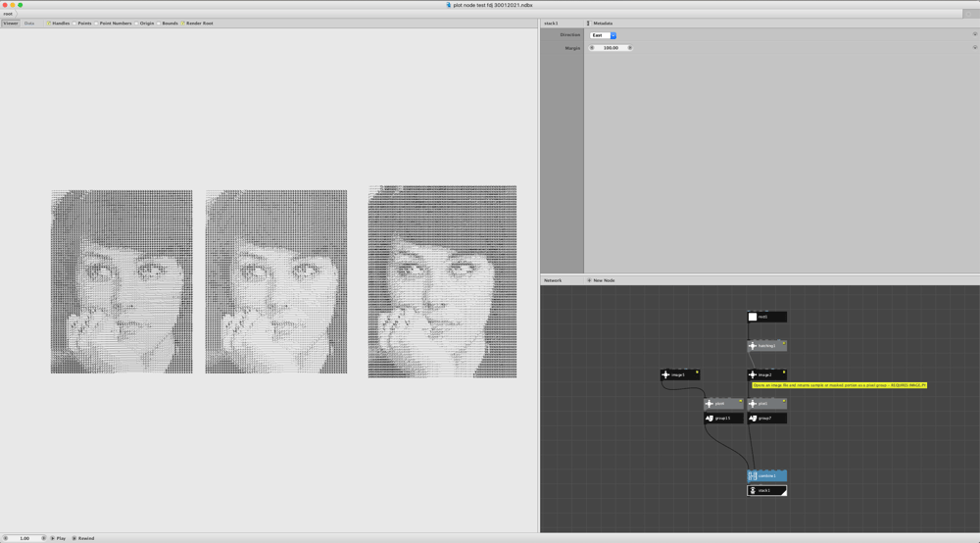Click the combine1 node label text

[x=767, y=476]
